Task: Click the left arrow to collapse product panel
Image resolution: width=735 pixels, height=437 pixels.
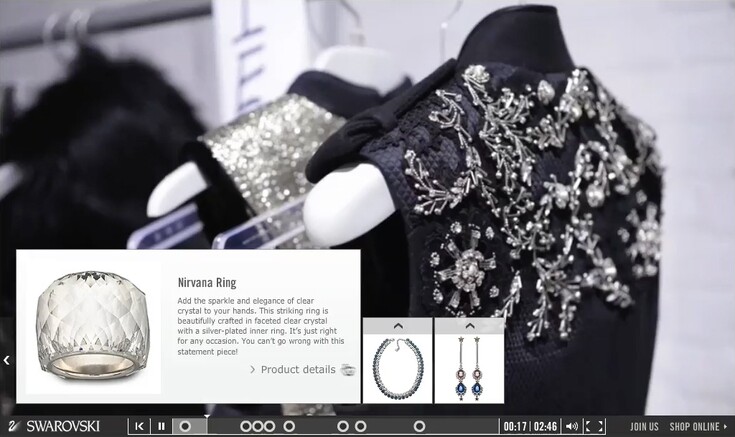Action: click(x=6, y=360)
